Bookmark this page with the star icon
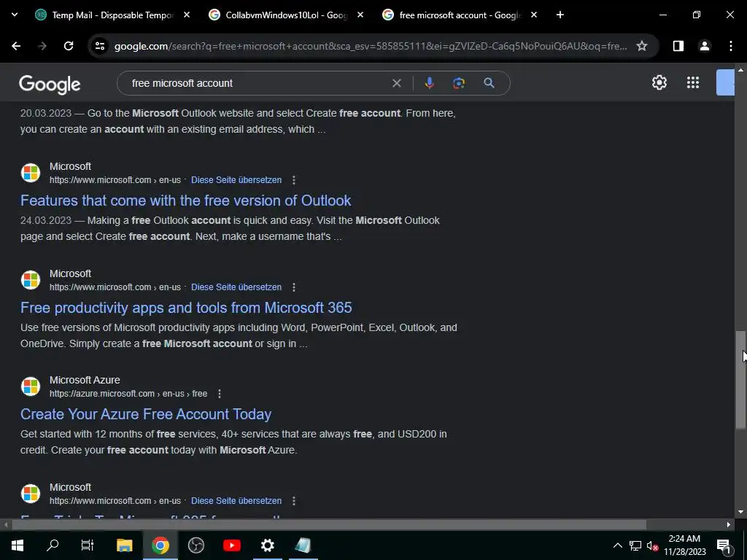The width and height of the screenshot is (747, 560). (642, 46)
